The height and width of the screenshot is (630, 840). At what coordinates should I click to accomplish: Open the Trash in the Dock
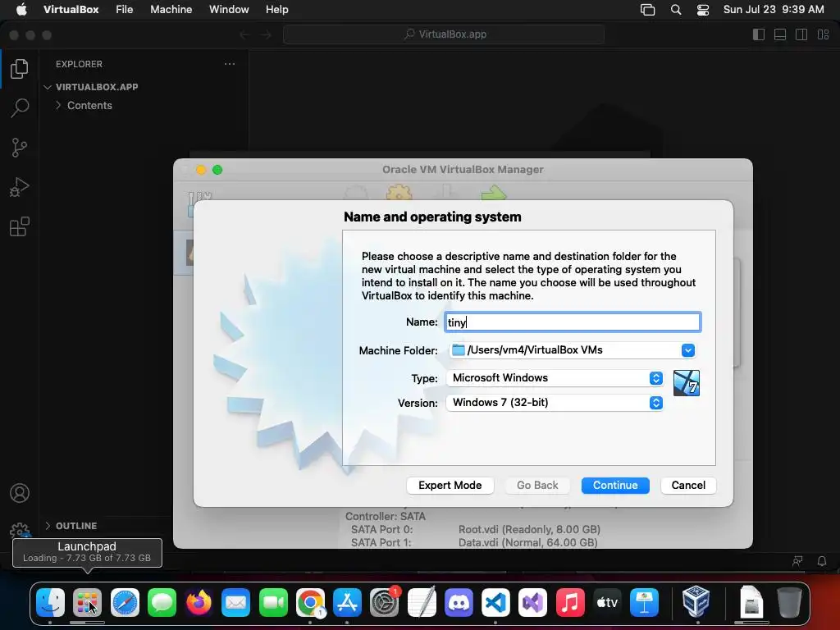[789, 603]
